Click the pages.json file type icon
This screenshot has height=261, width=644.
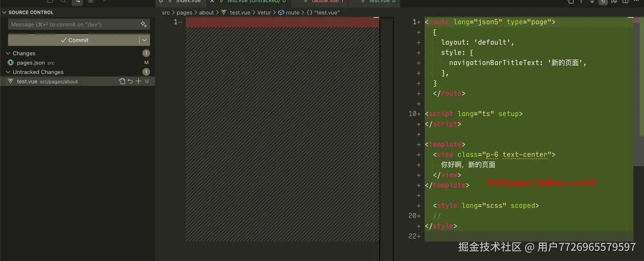pyautogui.click(x=11, y=62)
